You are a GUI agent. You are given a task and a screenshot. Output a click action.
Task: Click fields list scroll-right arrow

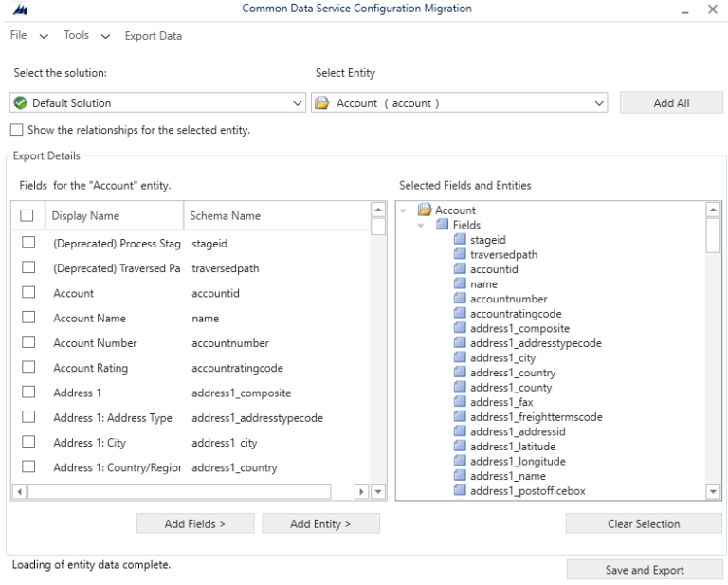coord(361,491)
